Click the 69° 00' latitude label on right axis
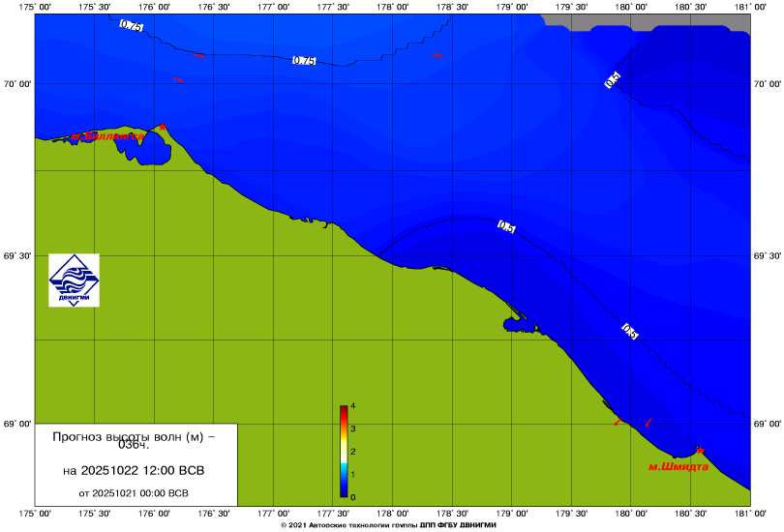Viewport: 784px width, 532px height. pos(767,425)
